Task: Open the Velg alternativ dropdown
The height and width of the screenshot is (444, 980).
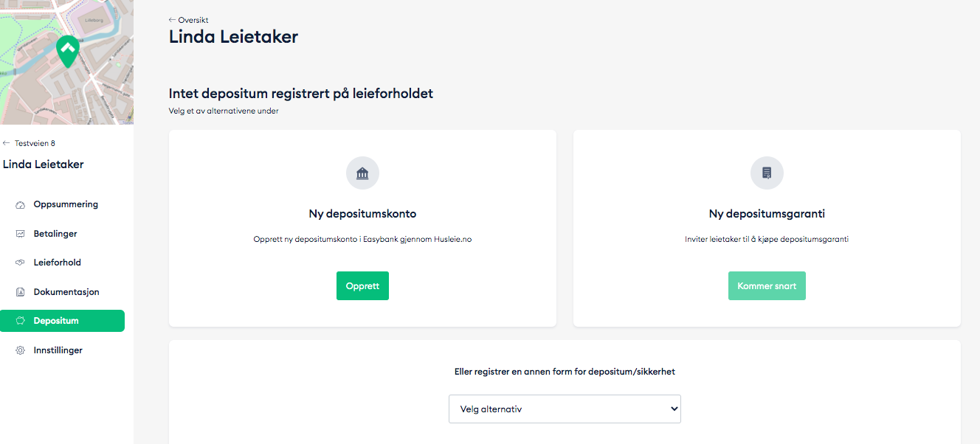Action: (x=565, y=409)
